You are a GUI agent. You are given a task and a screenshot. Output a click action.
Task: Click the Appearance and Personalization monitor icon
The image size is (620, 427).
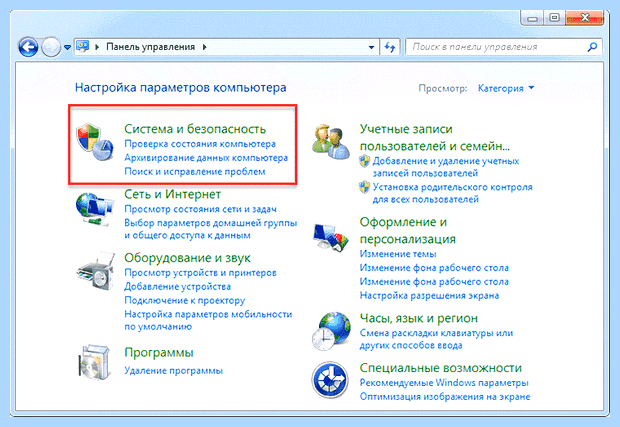pyautogui.click(x=331, y=238)
